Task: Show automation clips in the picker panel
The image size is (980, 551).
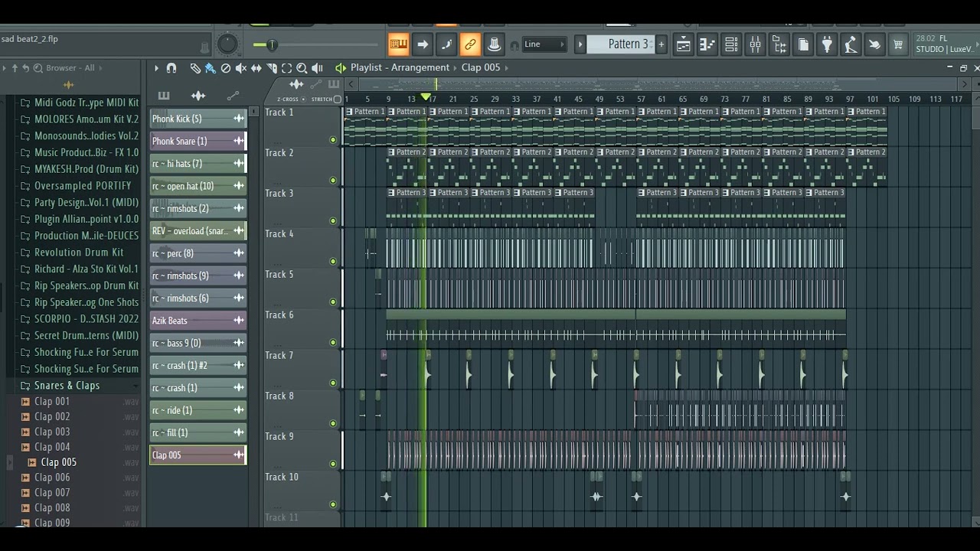Action: (233, 96)
